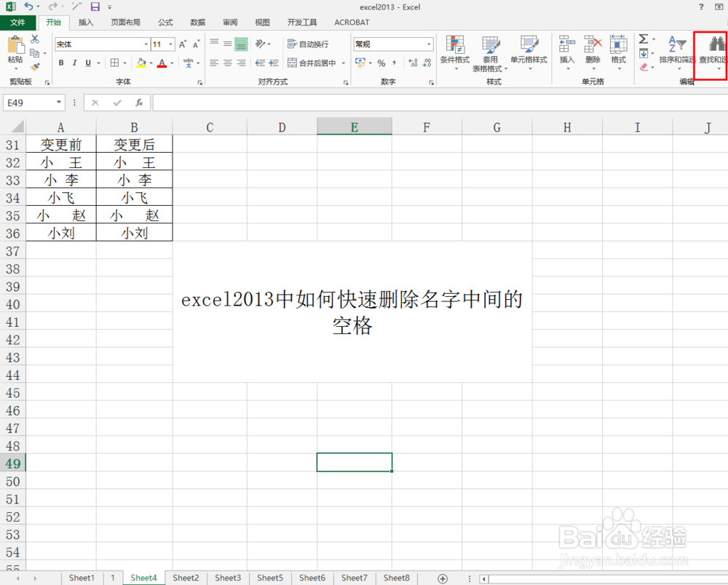This screenshot has height=585, width=728.
Task: Toggle Italic formatting
Action: click(74, 63)
